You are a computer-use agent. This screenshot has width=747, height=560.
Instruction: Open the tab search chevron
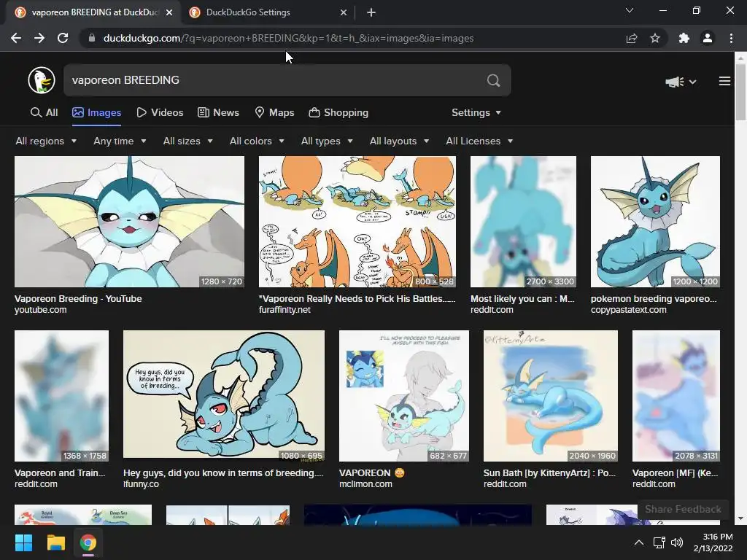pyautogui.click(x=630, y=10)
